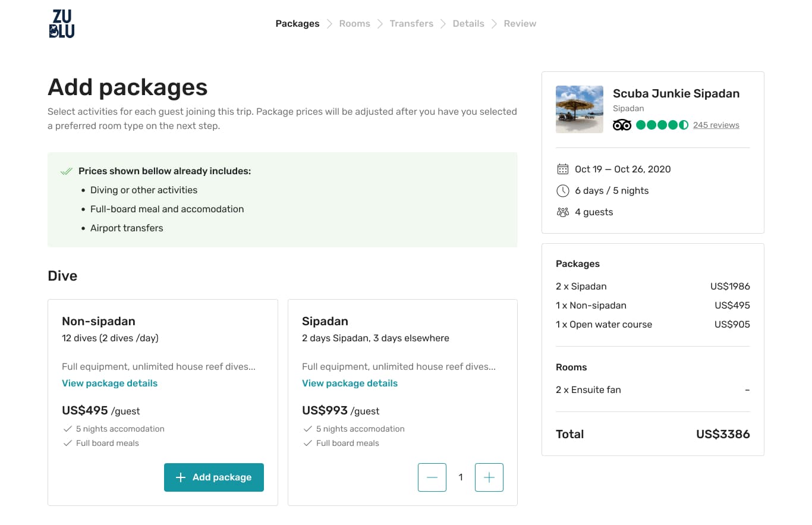The image size is (812, 525).
Task: Increase Sipadan package quantity with plus
Action: click(x=489, y=477)
